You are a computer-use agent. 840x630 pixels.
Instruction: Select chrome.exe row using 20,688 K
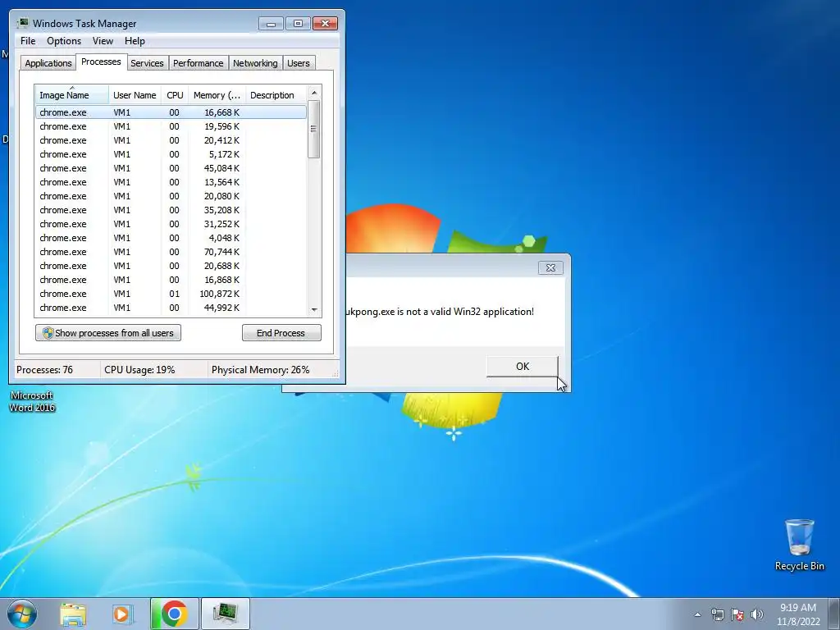click(x=171, y=266)
